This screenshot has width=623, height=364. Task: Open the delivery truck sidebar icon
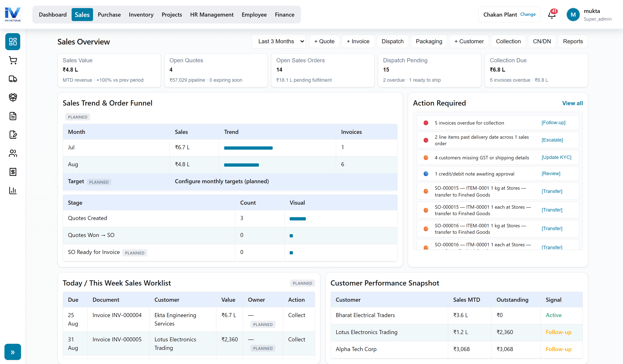pyautogui.click(x=13, y=79)
